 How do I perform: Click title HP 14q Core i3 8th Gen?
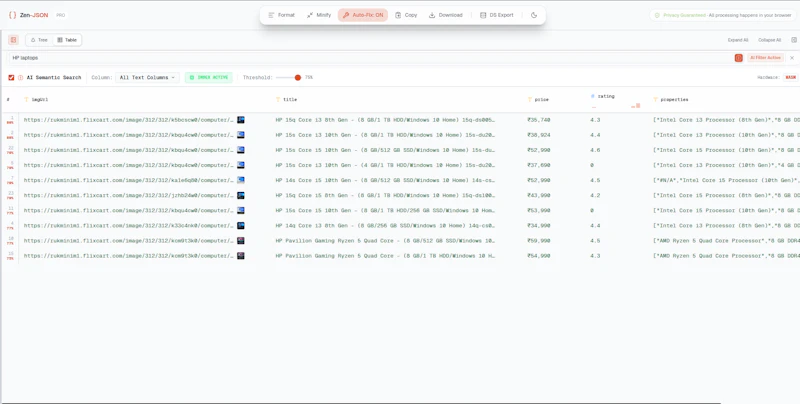tap(385, 225)
